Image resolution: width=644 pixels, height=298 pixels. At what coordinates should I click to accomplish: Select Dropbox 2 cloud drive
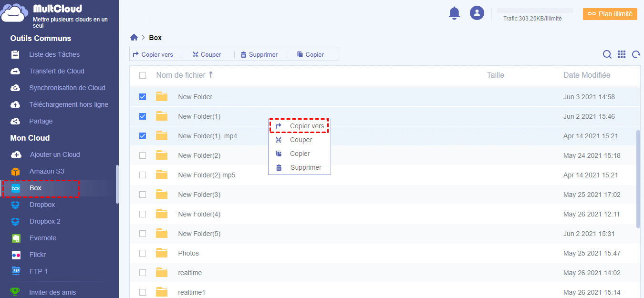pos(45,221)
